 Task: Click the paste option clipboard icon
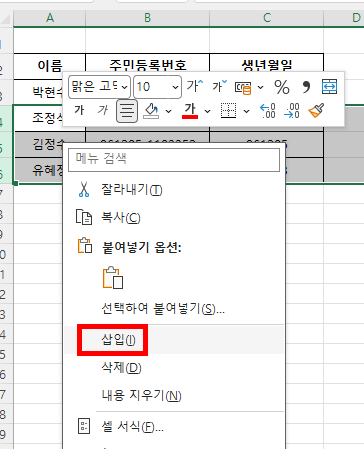[113, 278]
